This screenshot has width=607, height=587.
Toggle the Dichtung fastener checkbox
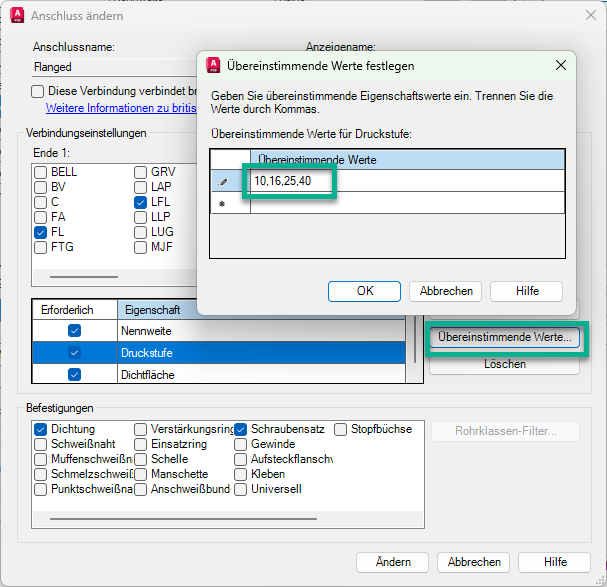pyautogui.click(x=41, y=429)
